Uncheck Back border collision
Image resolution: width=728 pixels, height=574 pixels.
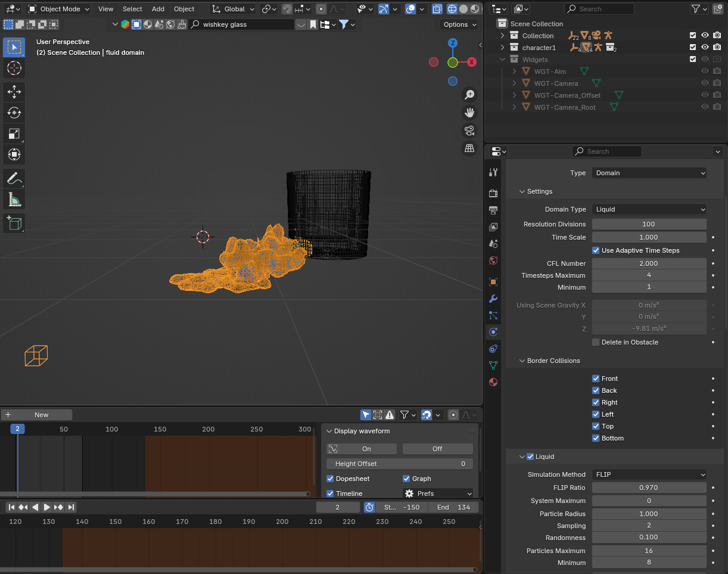click(596, 390)
